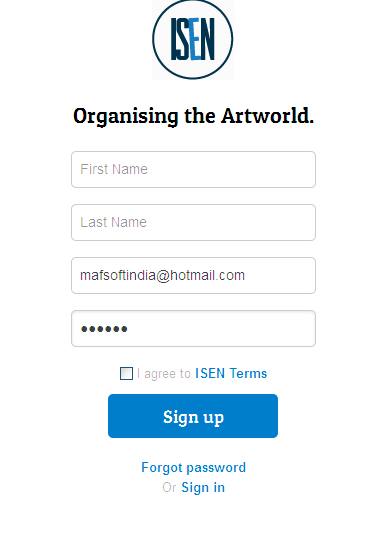Select the Last Name text box
This screenshot has height=539, width=370.
tap(193, 222)
